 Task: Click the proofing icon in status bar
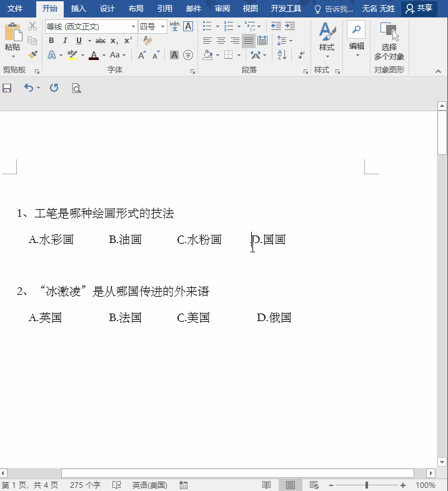click(x=117, y=485)
